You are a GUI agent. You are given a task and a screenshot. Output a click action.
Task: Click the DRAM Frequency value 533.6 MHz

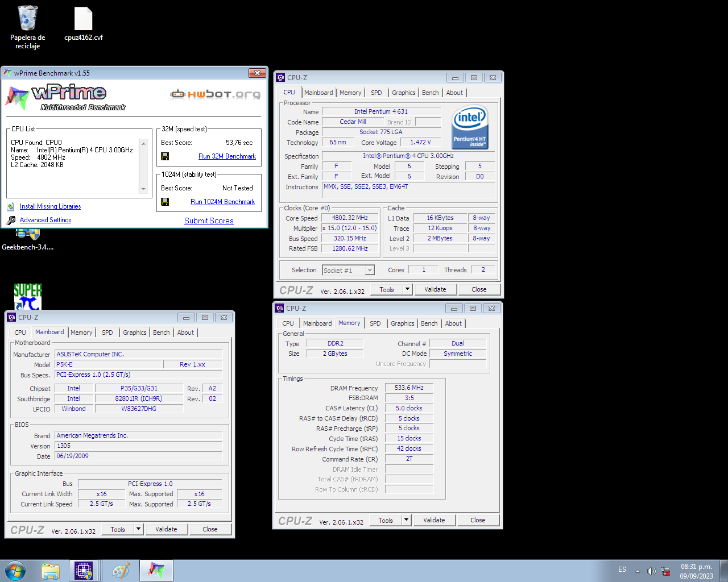click(409, 388)
